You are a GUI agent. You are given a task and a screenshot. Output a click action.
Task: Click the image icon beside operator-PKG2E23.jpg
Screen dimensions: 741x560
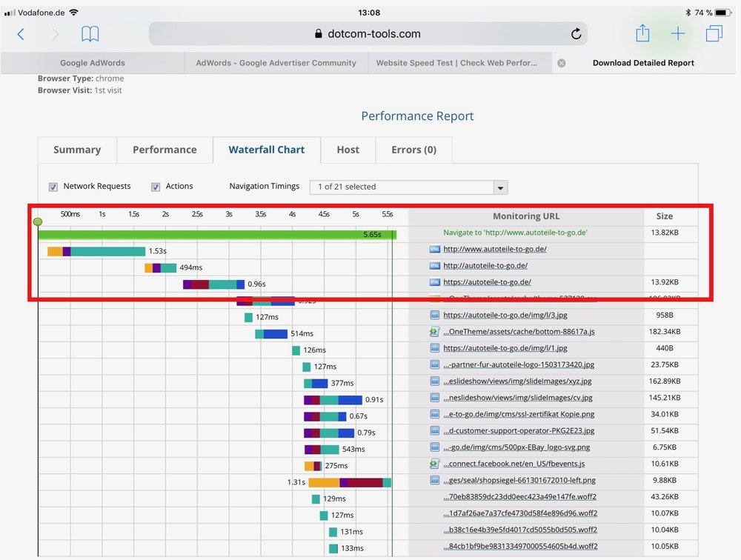click(435, 430)
